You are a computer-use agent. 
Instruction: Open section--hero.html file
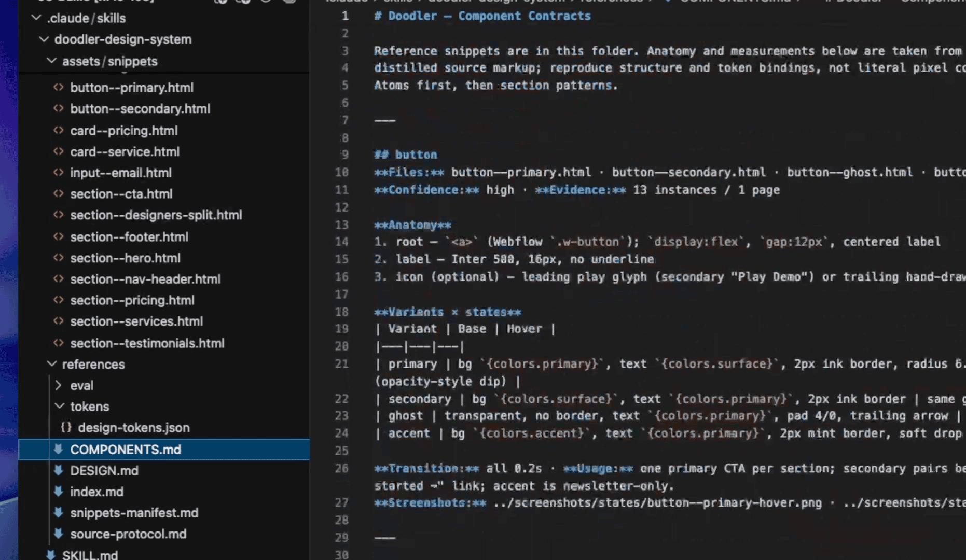point(125,258)
